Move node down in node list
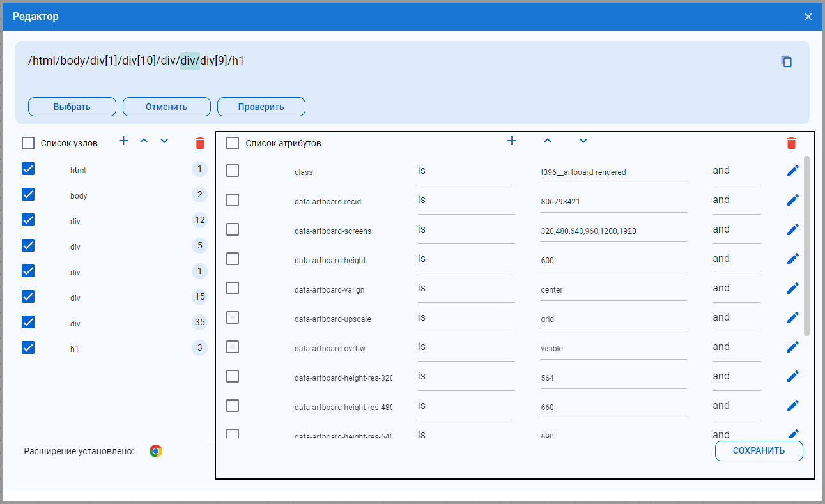825x504 pixels. [164, 141]
